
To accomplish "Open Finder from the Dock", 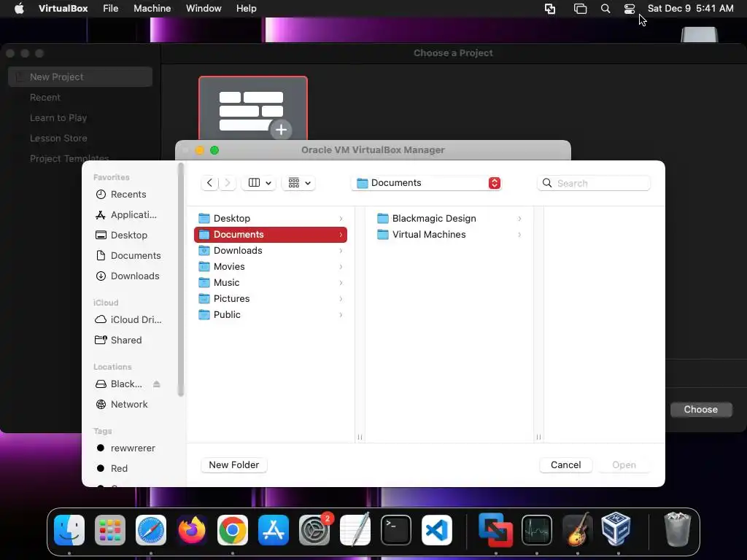I will [69, 530].
